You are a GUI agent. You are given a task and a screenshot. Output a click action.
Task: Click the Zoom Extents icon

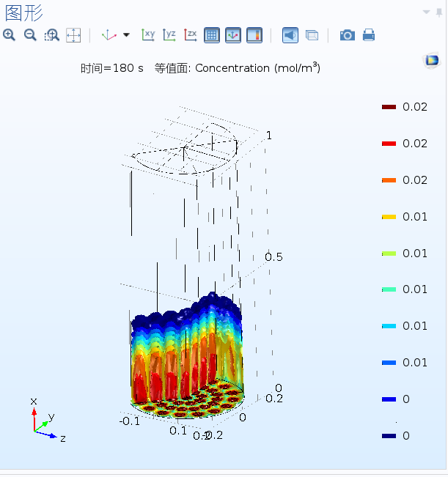pyautogui.click(x=73, y=35)
